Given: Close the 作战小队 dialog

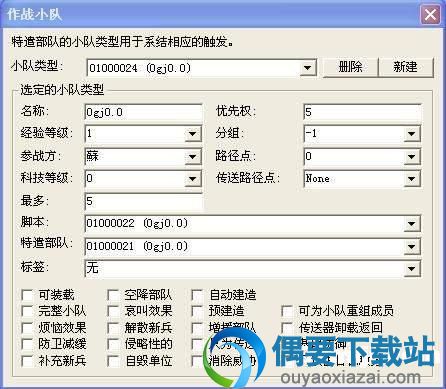Looking at the screenshot, I should coord(430,15).
